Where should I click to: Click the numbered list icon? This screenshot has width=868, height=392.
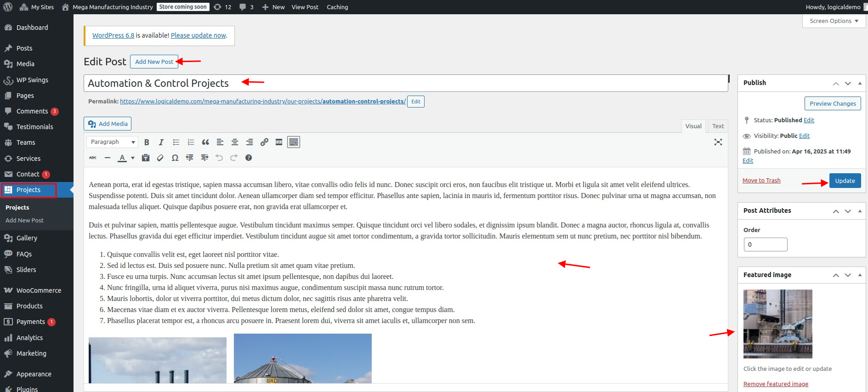[x=191, y=142]
